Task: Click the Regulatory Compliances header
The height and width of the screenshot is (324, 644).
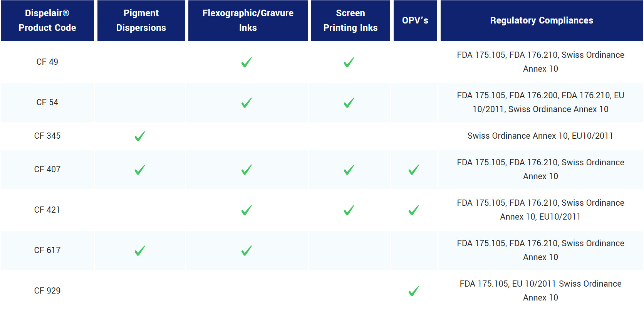Action: tap(541, 20)
